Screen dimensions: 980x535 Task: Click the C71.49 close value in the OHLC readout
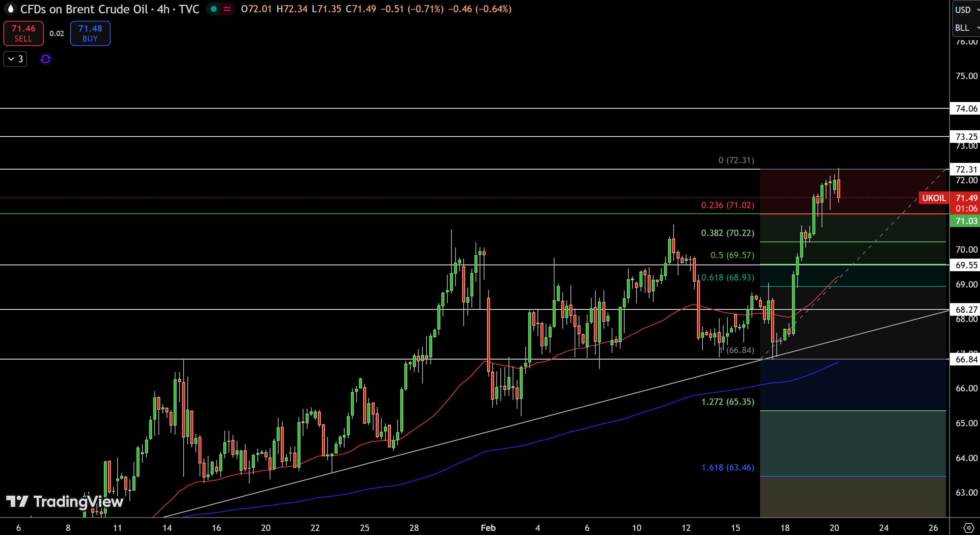(361, 9)
